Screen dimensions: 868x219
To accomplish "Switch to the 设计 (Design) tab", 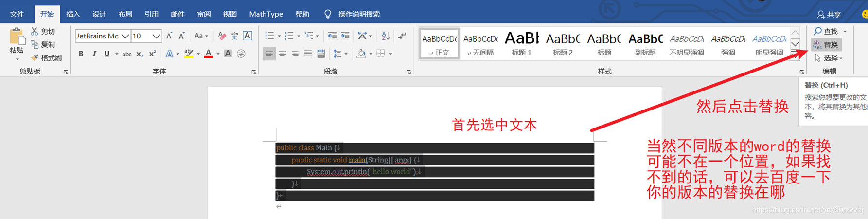I will [99, 14].
